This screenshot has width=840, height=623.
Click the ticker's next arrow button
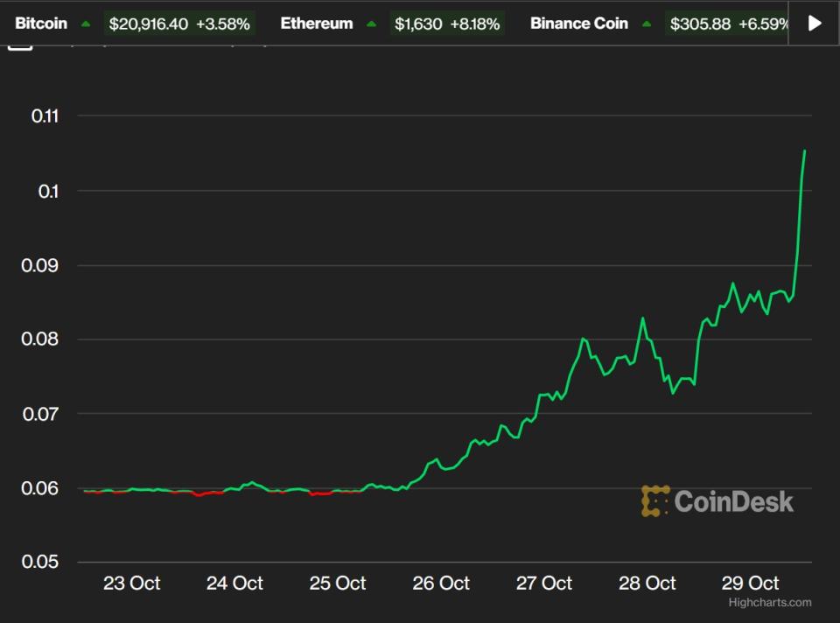tap(815, 24)
